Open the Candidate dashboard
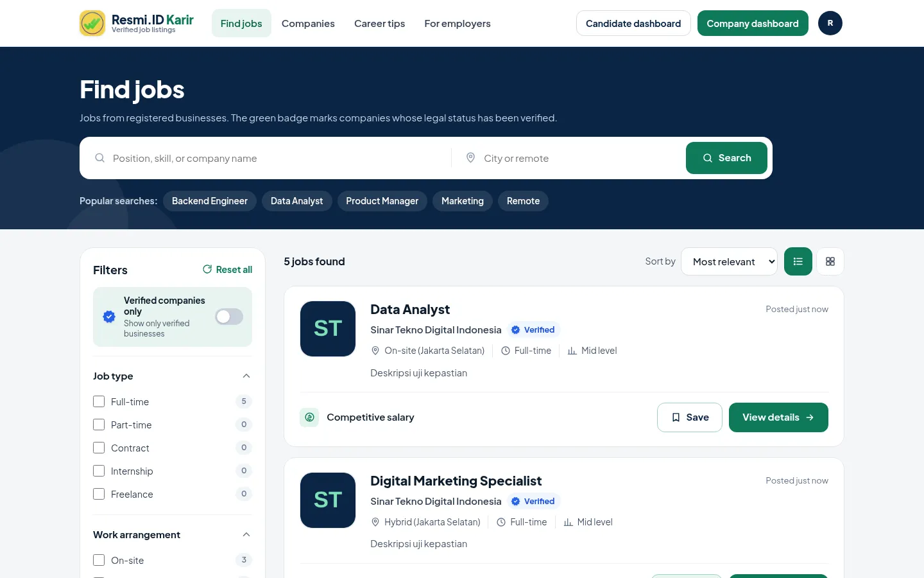 click(633, 23)
